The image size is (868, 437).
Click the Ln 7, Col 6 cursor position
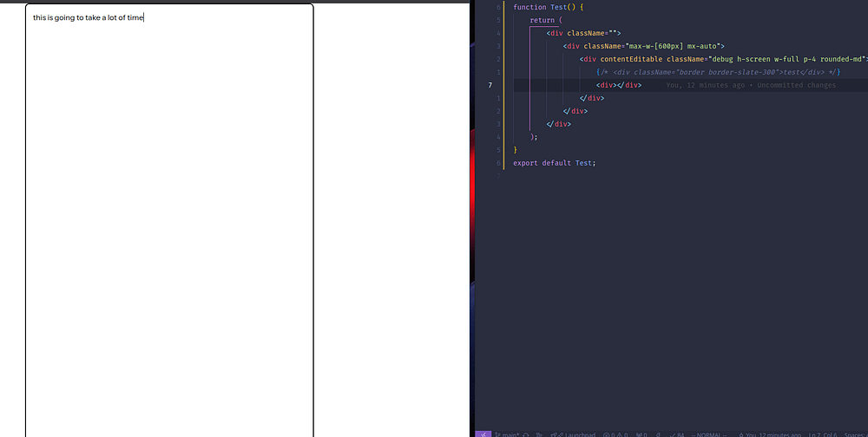tap(822, 434)
